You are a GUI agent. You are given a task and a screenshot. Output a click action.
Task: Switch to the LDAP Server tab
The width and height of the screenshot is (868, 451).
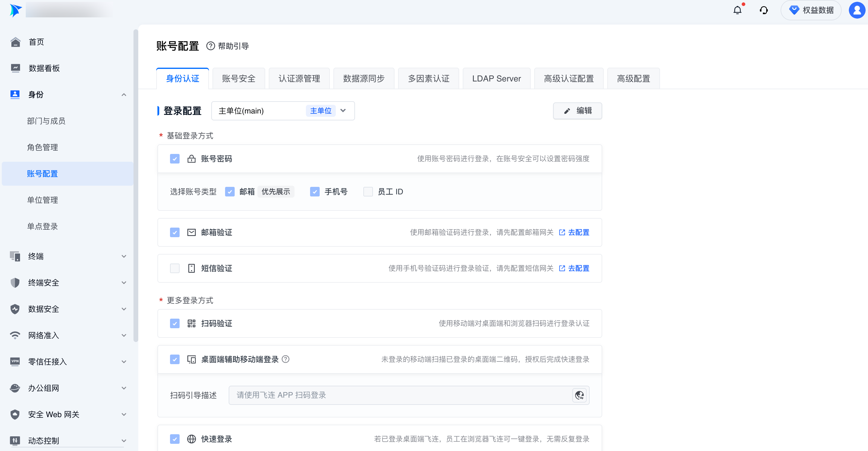tap(496, 78)
